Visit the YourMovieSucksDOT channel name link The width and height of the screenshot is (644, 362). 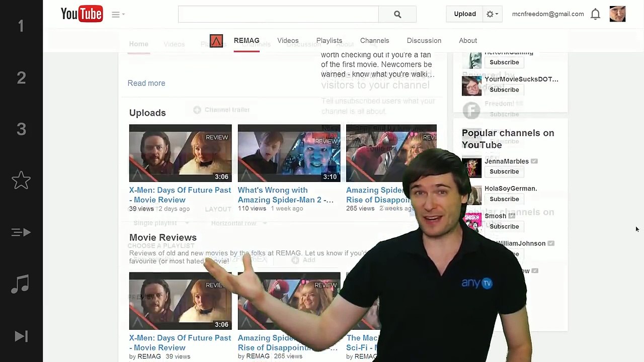pos(521,79)
